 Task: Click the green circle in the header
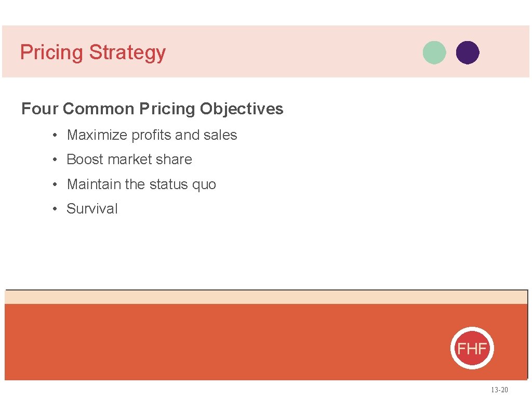(x=434, y=52)
